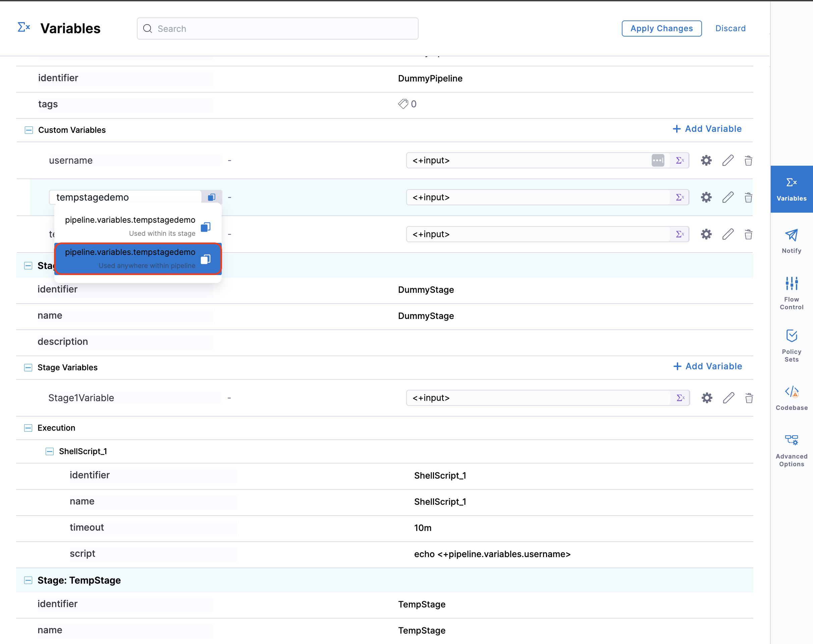Open the Policy Sets panel
This screenshot has width=813, height=644.
791,344
